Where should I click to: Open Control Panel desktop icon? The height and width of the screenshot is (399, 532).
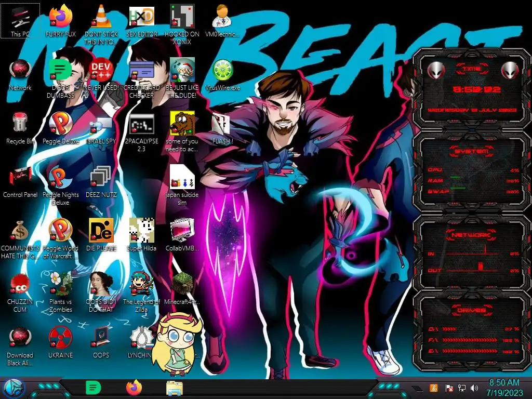(x=20, y=182)
